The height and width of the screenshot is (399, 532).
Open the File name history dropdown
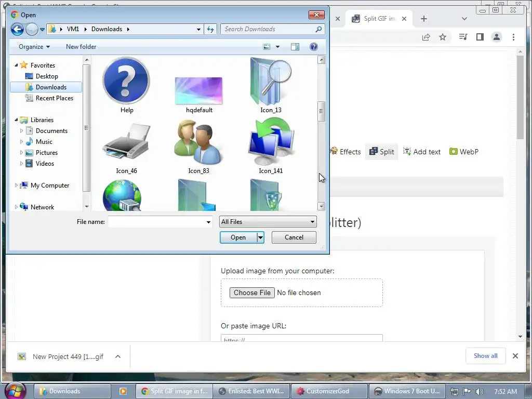(208, 222)
